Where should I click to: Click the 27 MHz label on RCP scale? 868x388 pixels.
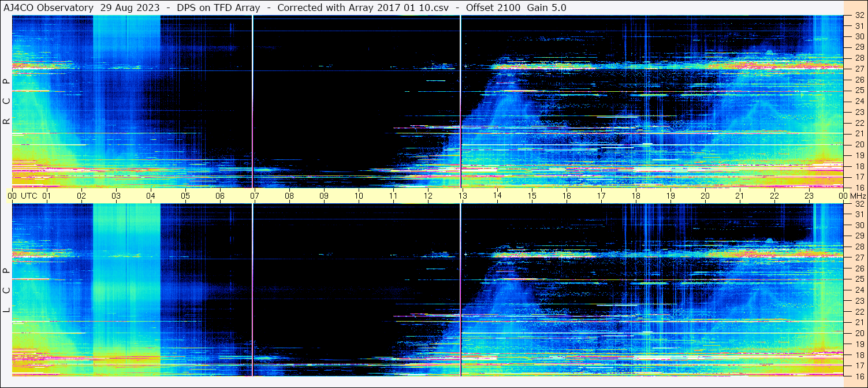(x=858, y=69)
